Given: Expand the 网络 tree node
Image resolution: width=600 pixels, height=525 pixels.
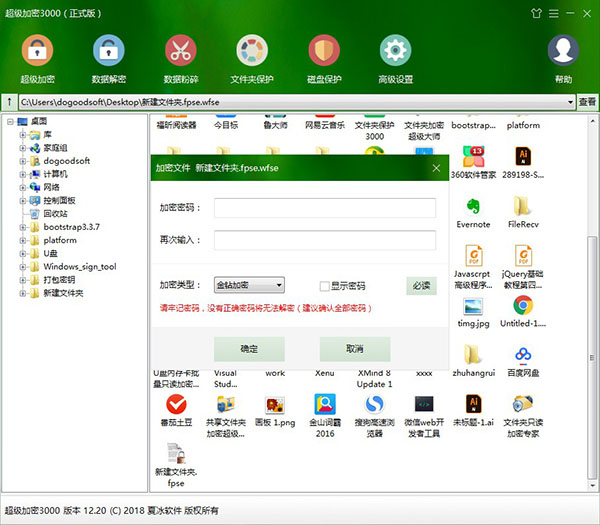Looking at the screenshot, I should click(x=23, y=188).
